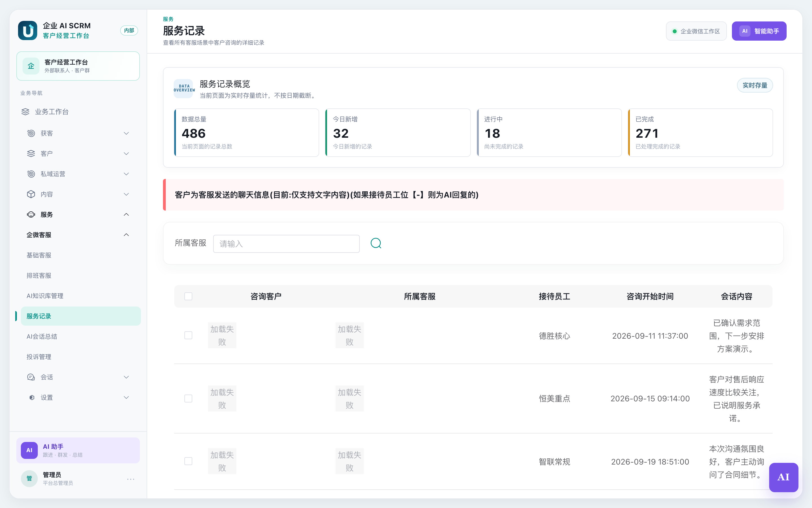812x508 pixels.
Task: Collapse the 企微客服 submenu chevron
Action: pos(126,235)
